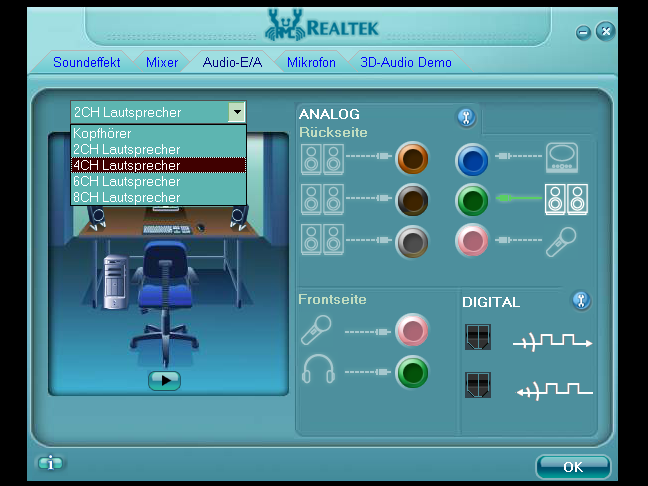
Task: Click the speaker pair icon beside black jack
Action: [322, 200]
